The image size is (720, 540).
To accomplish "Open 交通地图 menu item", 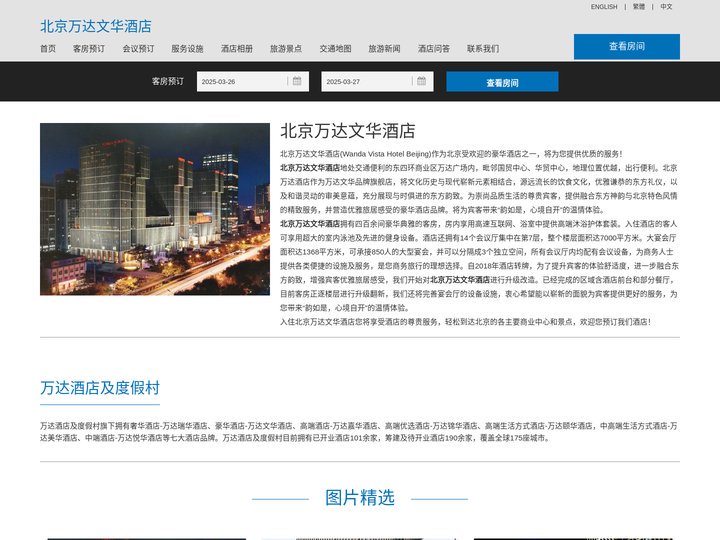I will (x=336, y=49).
